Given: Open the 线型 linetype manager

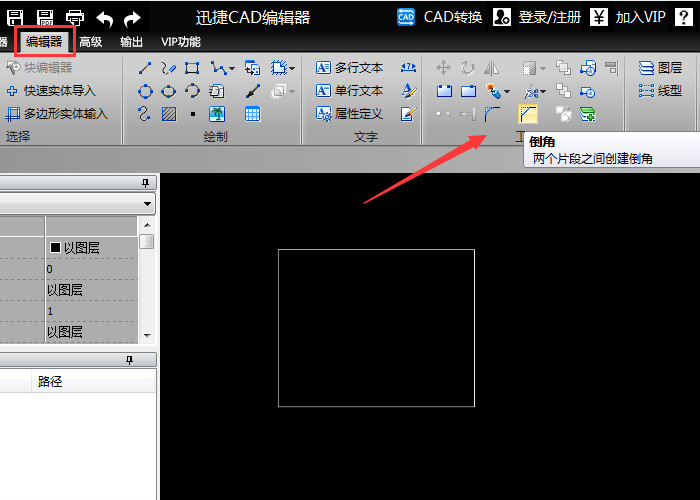Looking at the screenshot, I should point(660,91).
